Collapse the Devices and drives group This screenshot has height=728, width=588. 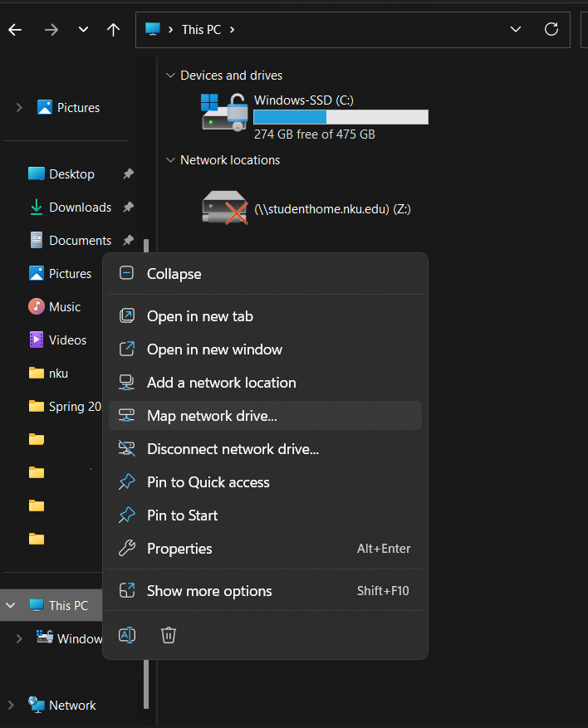171,76
